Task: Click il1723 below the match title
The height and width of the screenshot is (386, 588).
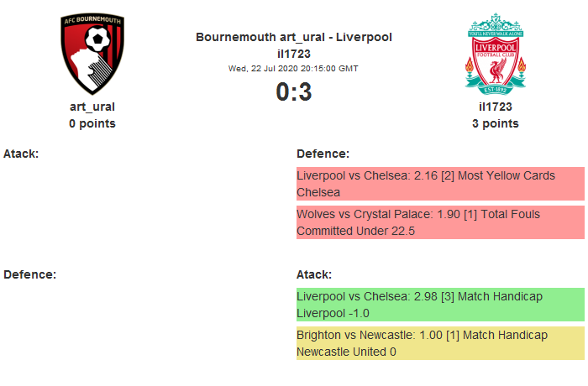Action: coord(294,54)
